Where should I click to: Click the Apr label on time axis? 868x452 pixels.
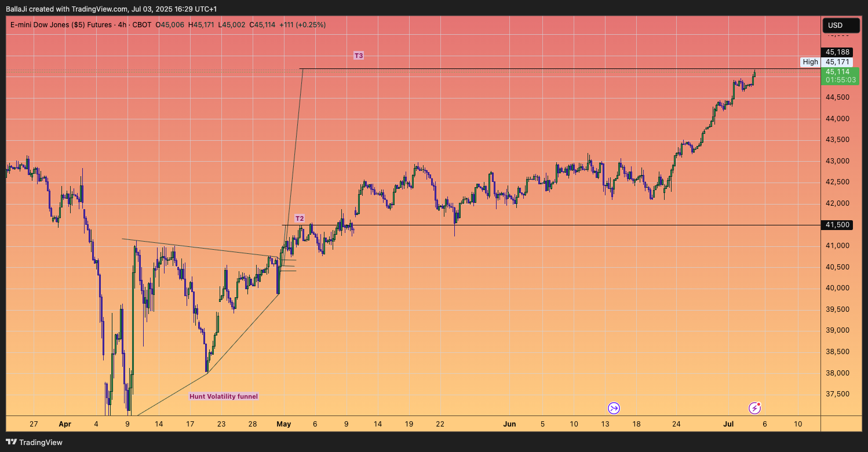(64, 424)
